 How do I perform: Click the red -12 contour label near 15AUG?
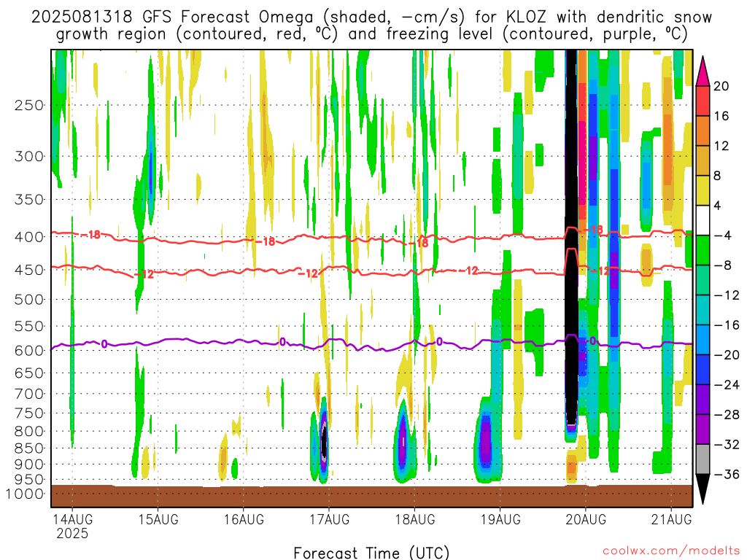(x=144, y=274)
